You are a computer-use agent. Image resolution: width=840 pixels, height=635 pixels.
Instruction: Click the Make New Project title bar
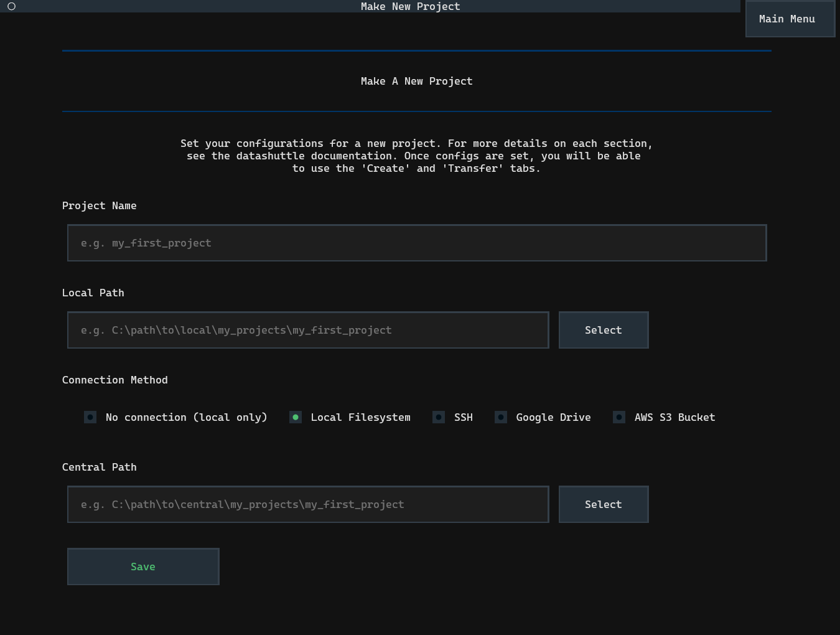410,6
